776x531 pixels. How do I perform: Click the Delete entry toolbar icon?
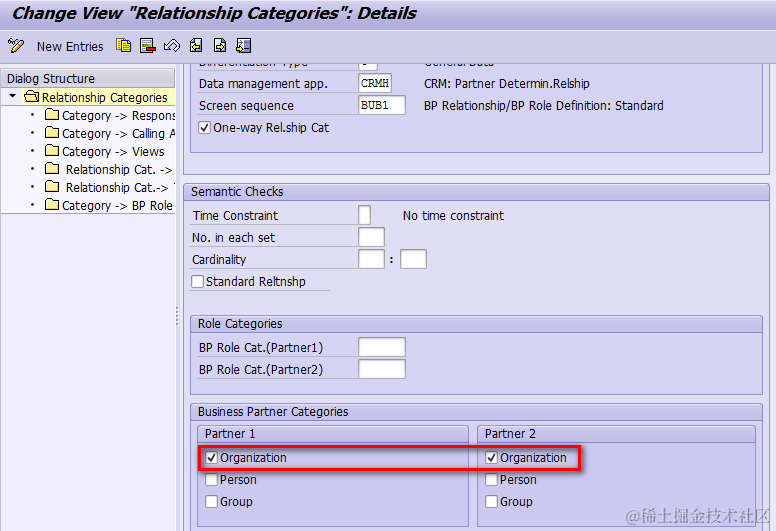tap(147, 46)
